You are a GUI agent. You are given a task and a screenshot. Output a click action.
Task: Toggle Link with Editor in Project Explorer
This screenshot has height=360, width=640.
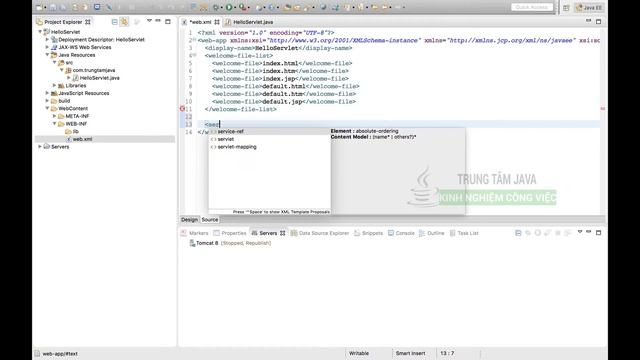click(124, 22)
